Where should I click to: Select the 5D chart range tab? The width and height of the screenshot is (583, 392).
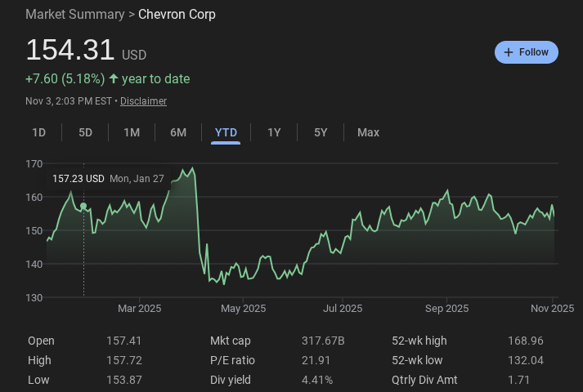[85, 132]
